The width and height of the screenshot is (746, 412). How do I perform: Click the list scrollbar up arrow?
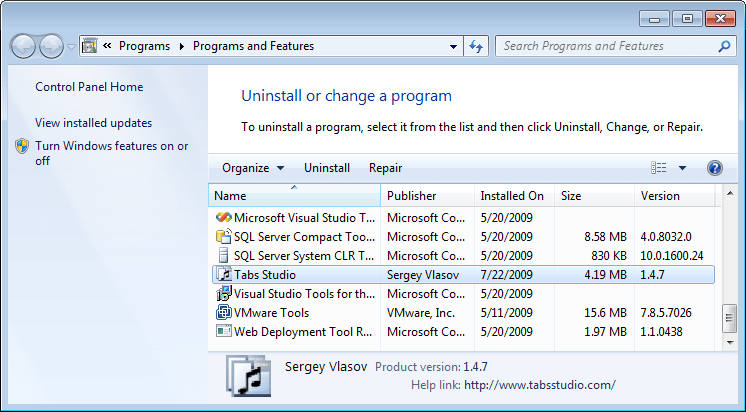coord(730,193)
